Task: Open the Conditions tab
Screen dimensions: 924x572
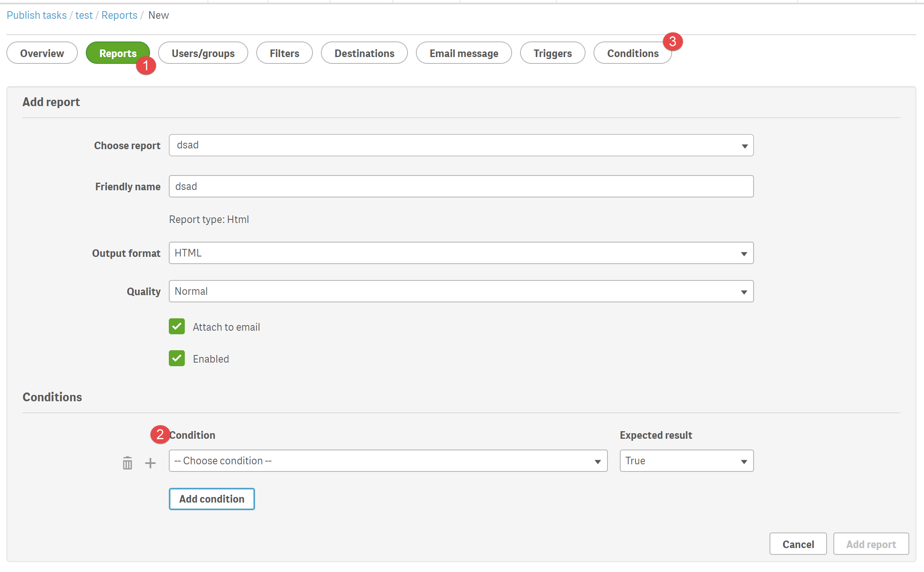Action: (632, 53)
